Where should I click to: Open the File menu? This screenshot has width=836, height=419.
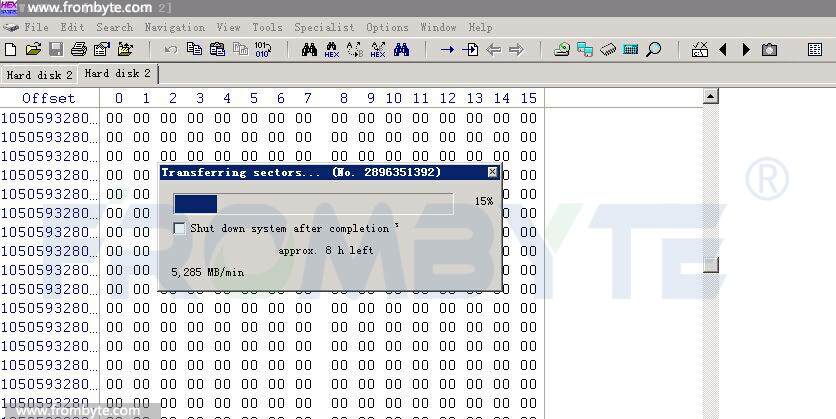pos(36,27)
